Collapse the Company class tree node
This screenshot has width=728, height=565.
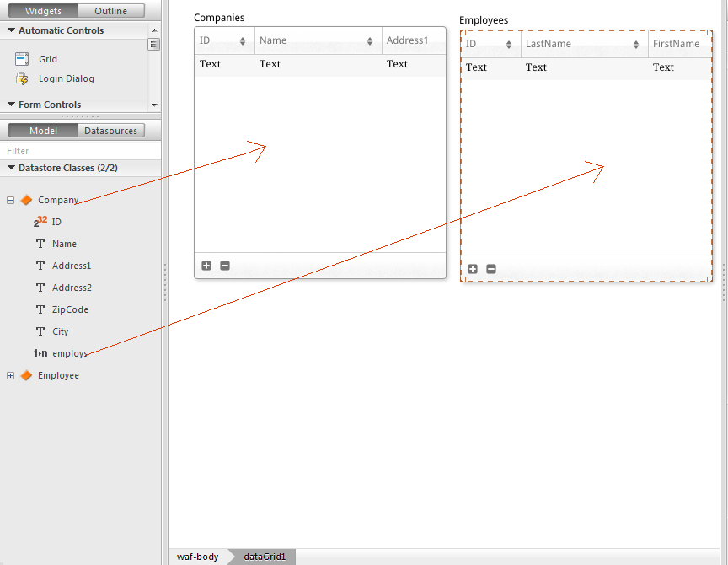tap(11, 200)
